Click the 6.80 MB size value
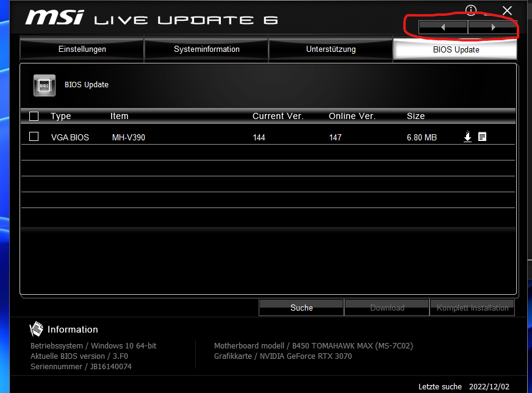The height and width of the screenshot is (393, 532). [422, 137]
